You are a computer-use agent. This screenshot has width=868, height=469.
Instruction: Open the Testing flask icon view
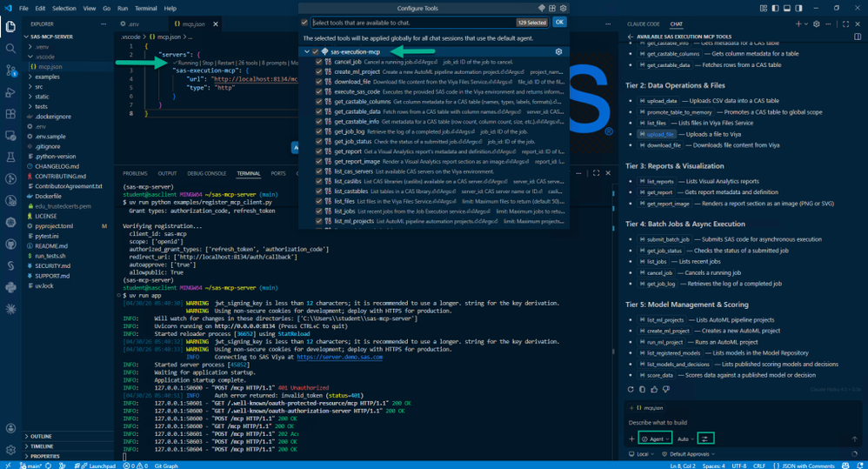point(10,157)
